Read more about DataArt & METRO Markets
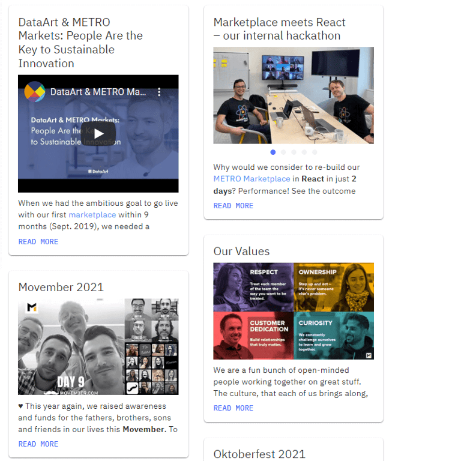This screenshot has width=476, height=461. (38, 242)
